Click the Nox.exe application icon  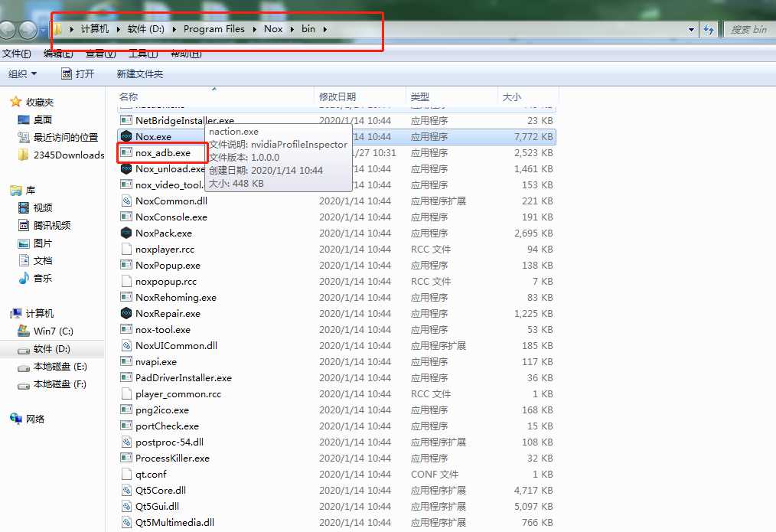coord(126,136)
